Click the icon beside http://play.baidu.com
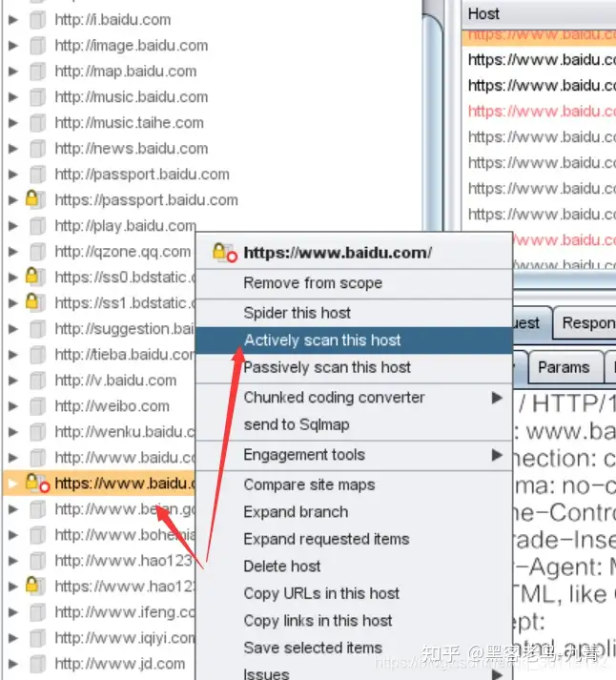 (x=37, y=226)
